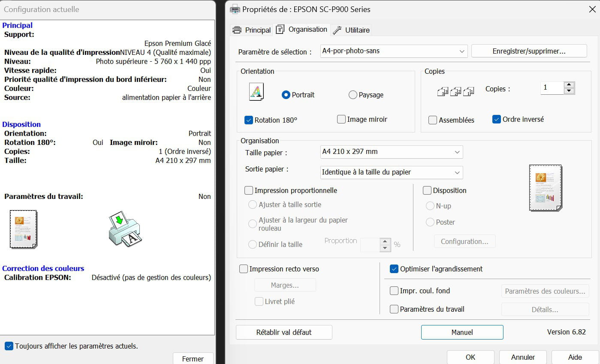Click Rétablir val défaut button
The height and width of the screenshot is (364, 600).
284,332
